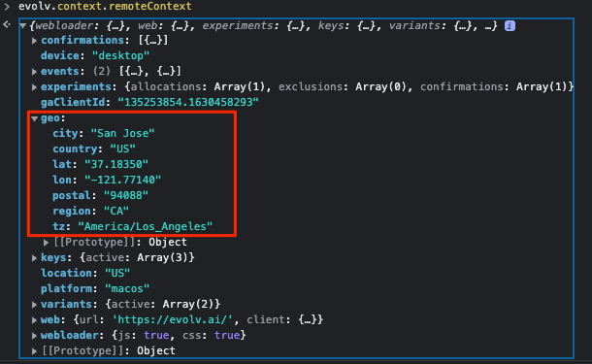The width and height of the screenshot is (592, 364).
Task: Click the output return arrow icon
Action: (x=7, y=25)
